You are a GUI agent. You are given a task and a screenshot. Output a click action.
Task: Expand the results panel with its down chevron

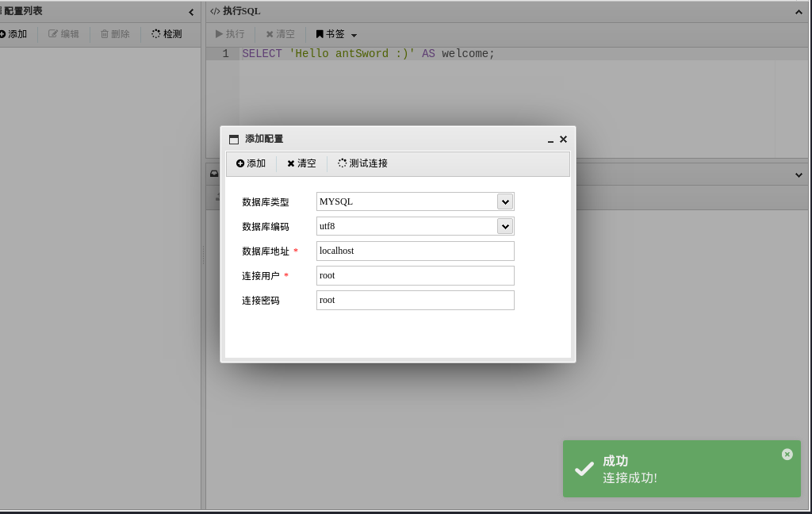point(799,175)
